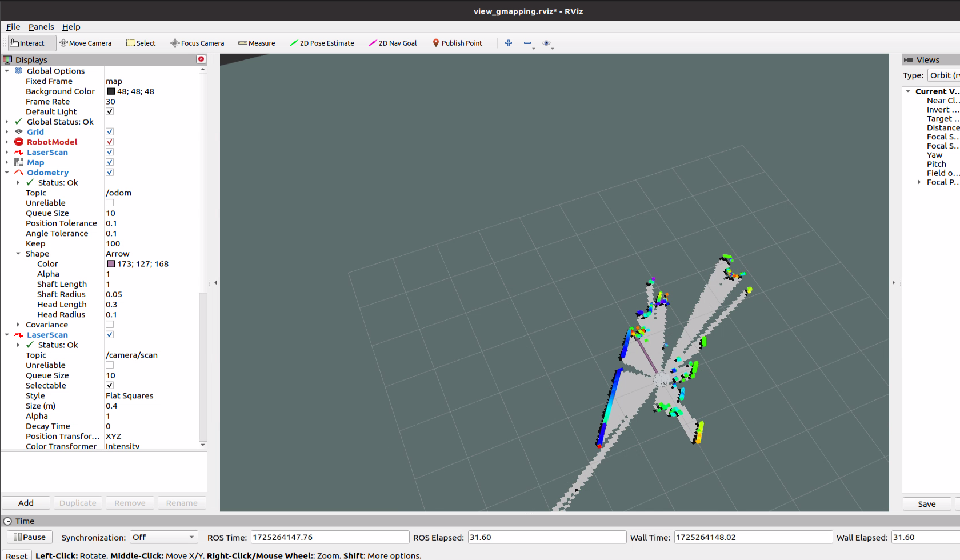
Task: Activate the Move Camera tool
Action: coord(85,43)
